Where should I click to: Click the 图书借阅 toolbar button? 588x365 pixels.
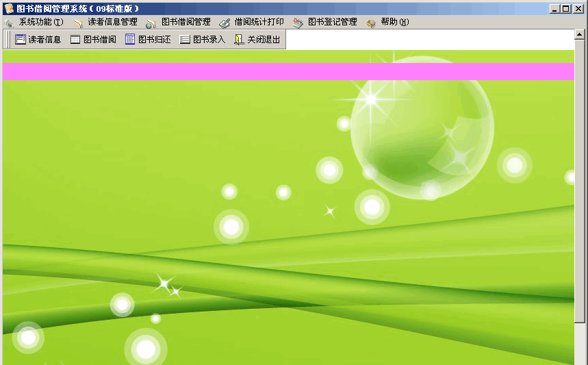coord(93,40)
